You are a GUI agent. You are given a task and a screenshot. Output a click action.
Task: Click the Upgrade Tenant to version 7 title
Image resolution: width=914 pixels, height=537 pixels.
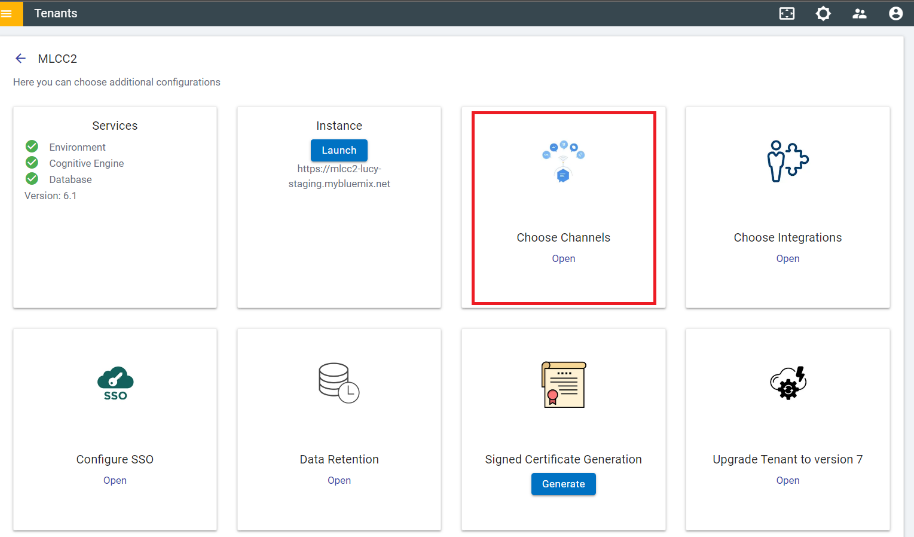coord(788,459)
